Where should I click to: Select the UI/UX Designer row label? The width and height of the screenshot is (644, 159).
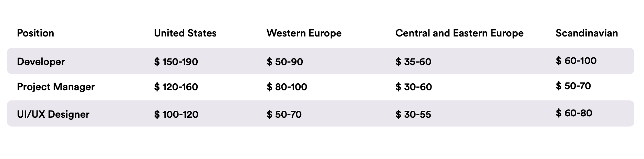point(53,114)
